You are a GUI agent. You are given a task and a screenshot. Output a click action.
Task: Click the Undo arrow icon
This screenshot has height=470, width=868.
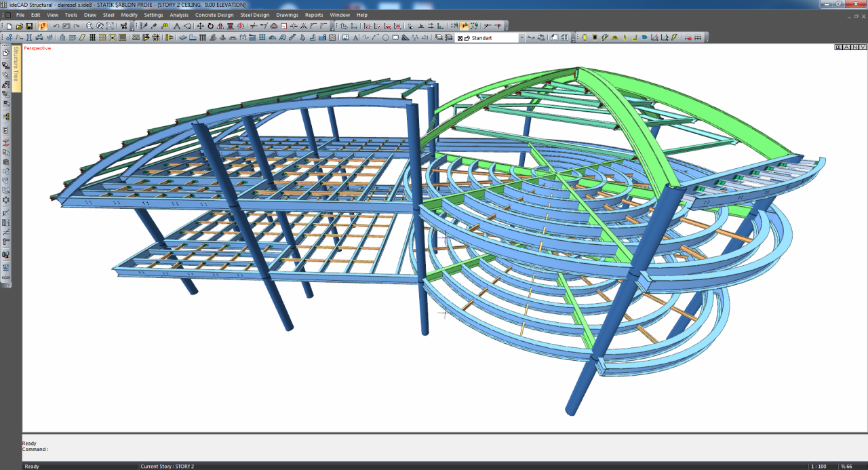[56, 26]
